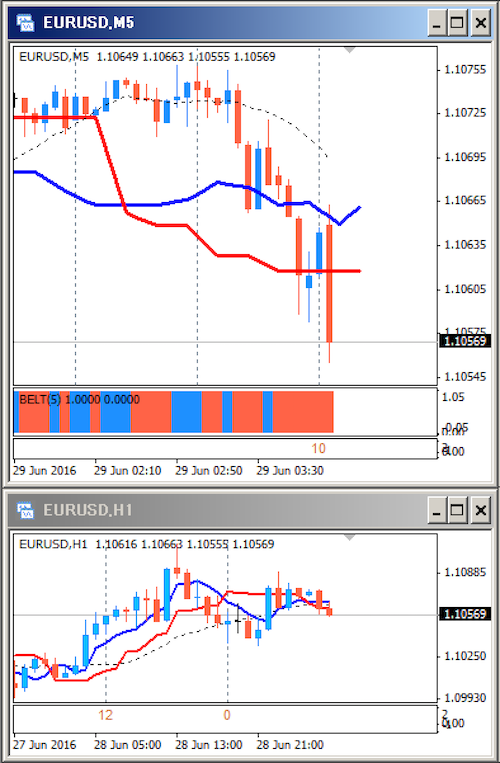Click the EURUSD,H1 window chart icon
The width and height of the screenshot is (500, 763).
tap(25, 510)
